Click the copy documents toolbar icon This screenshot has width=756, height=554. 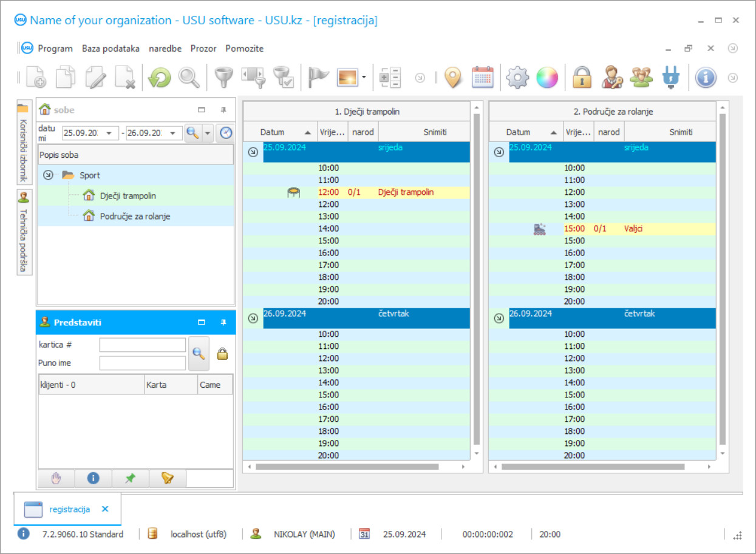click(66, 78)
